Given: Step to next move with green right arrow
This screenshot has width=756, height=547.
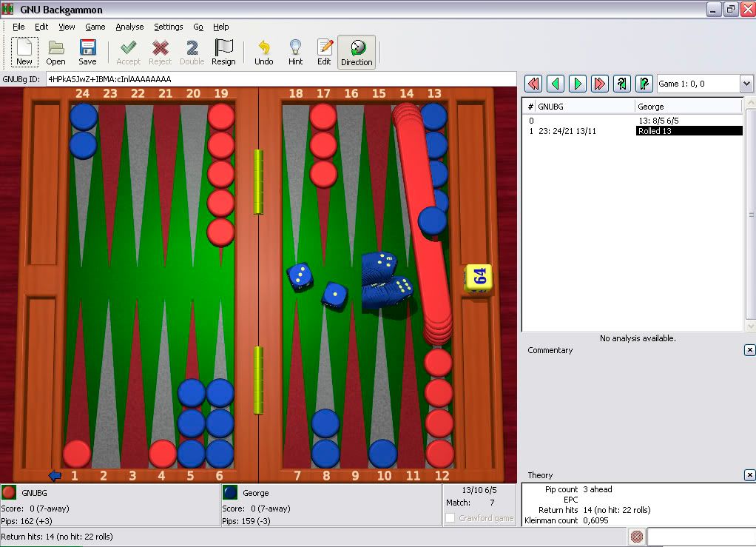Looking at the screenshot, I should (578, 84).
